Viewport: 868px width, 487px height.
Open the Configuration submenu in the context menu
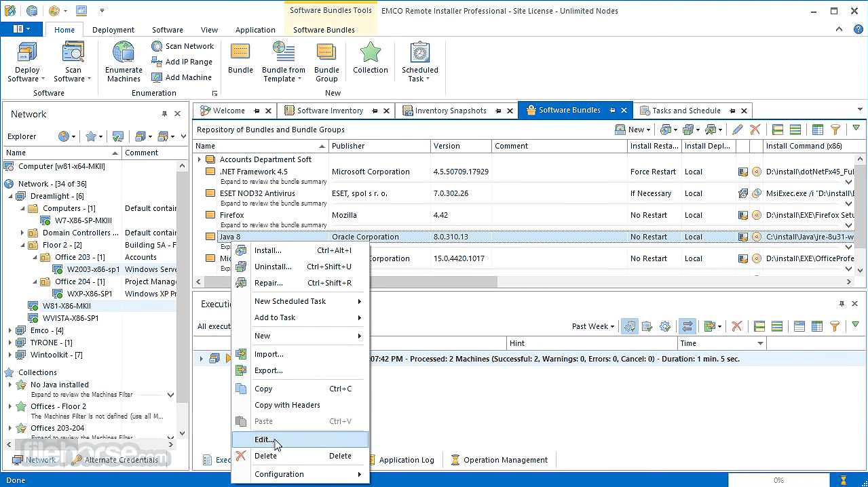pos(300,474)
